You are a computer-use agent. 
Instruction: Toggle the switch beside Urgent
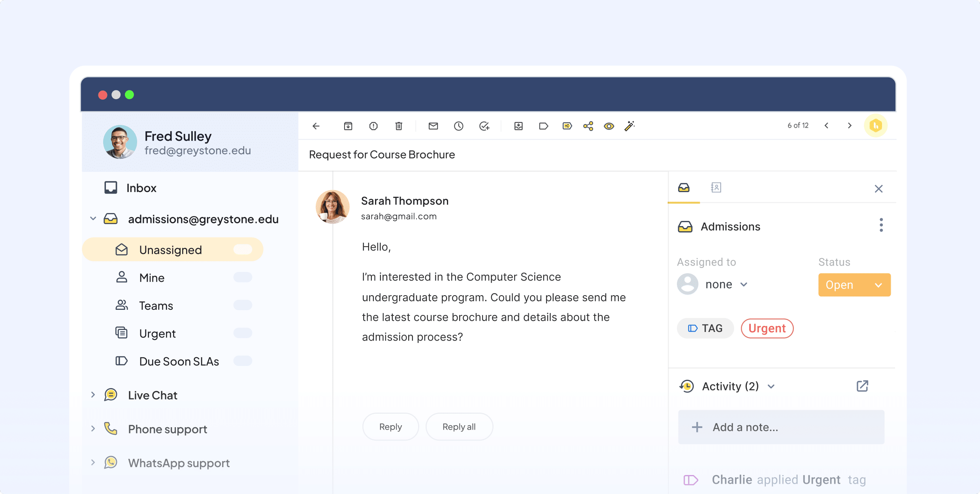(x=242, y=333)
